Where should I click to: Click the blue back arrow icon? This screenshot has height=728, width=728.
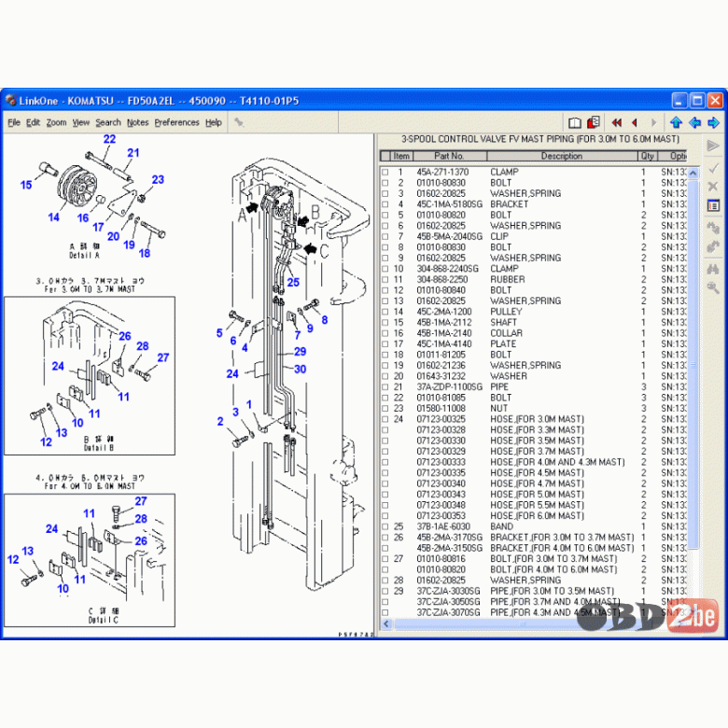click(x=694, y=122)
